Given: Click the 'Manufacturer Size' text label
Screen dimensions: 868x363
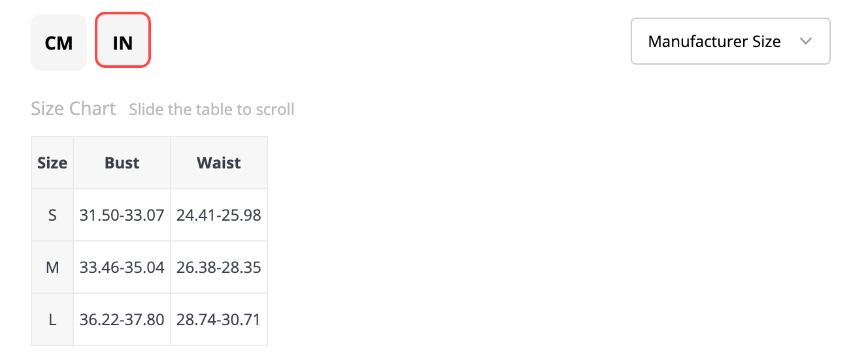Looking at the screenshot, I should click(714, 41).
